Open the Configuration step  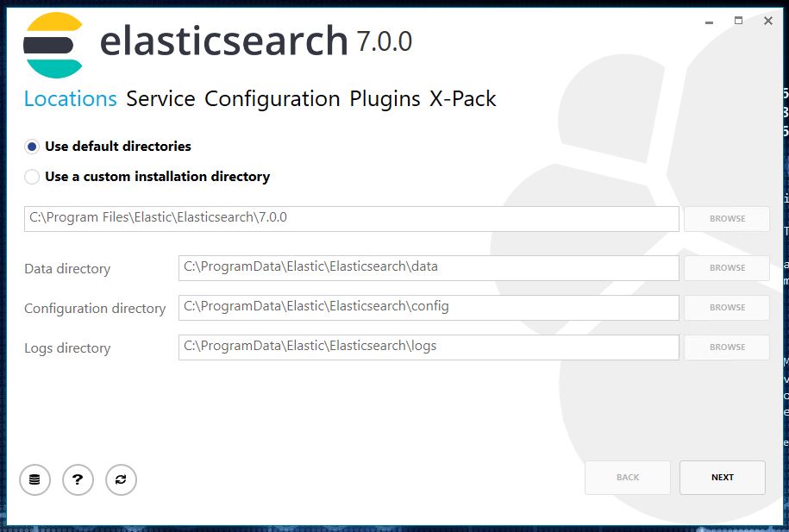(272, 98)
